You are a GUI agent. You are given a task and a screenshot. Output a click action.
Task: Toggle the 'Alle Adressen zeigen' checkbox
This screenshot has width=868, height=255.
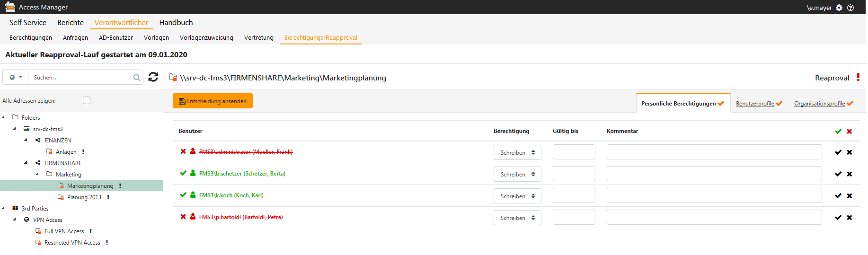87,100
